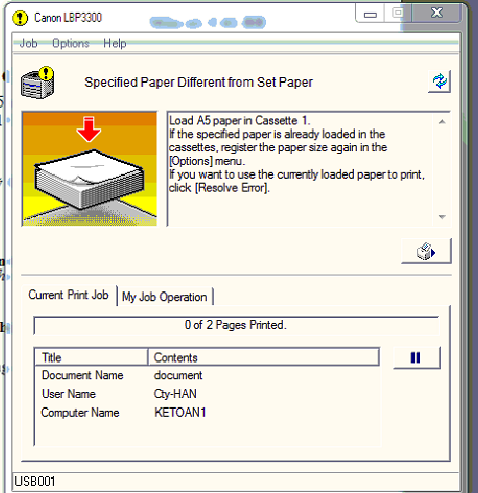Select the Current Print Job tab
Screen dimensions: 478x493
(68, 295)
